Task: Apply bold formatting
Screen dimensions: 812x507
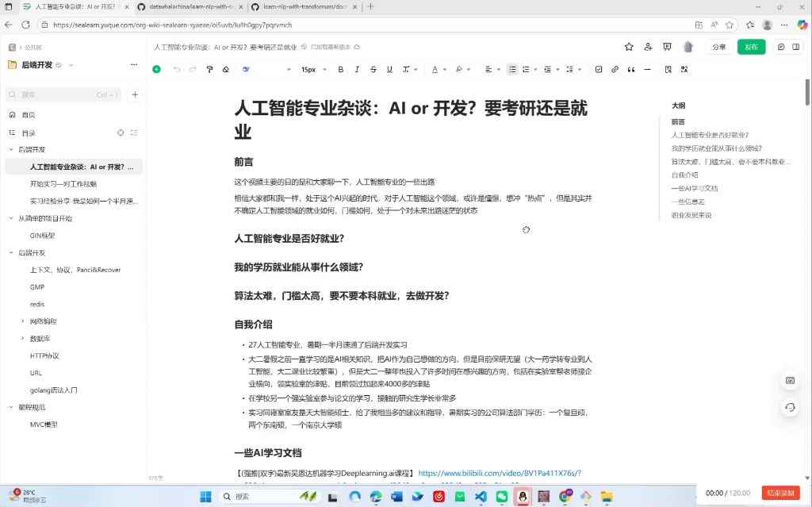Action: (341, 70)
